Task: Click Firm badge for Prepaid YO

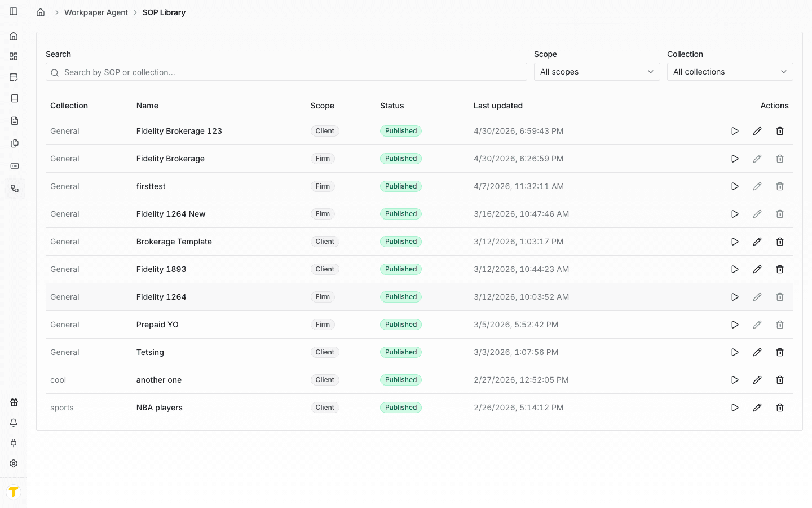Action: (x=323, y=325)
